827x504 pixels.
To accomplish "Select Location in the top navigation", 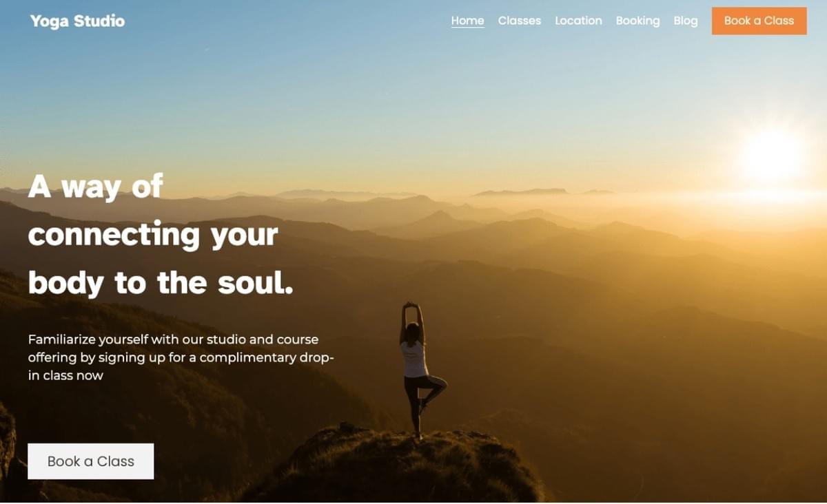I will (578, 21).
